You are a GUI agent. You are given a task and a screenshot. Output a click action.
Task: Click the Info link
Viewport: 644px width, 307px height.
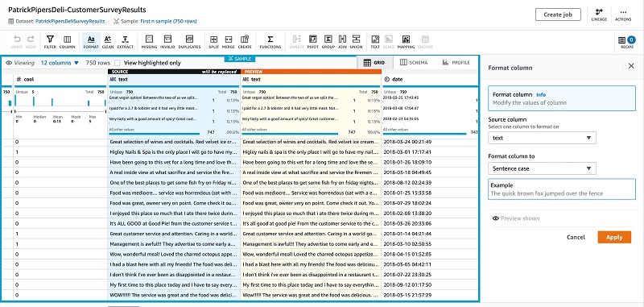coord(541,94)
